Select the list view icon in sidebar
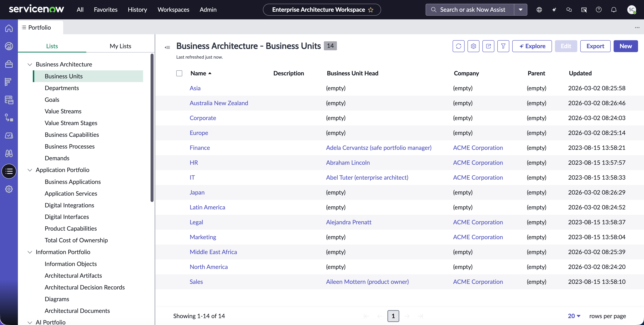This screenshot has height=325, width=644. (9, 171)
